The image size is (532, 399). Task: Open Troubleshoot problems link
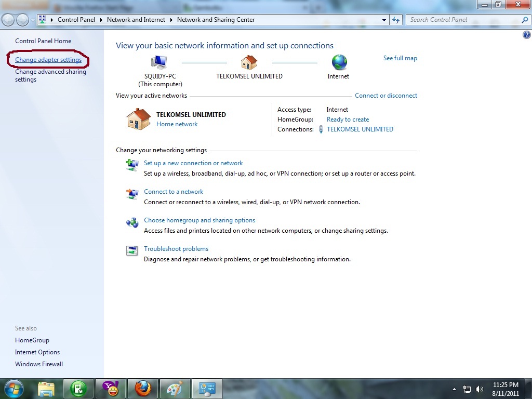176,249
